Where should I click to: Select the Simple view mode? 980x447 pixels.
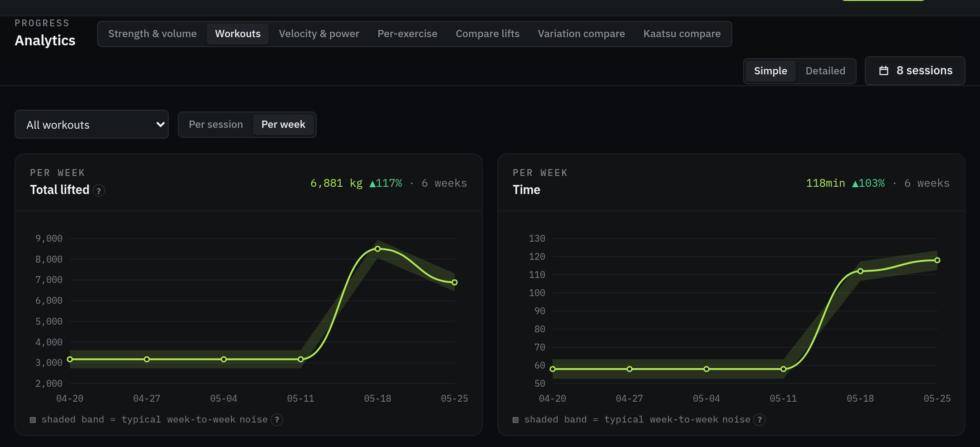coord(770,71)
